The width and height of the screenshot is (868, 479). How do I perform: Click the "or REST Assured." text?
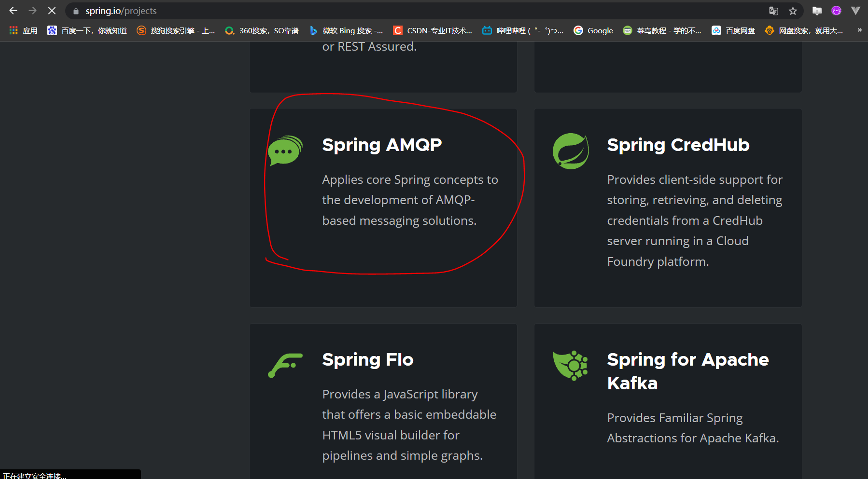click(x=369, y=46)
